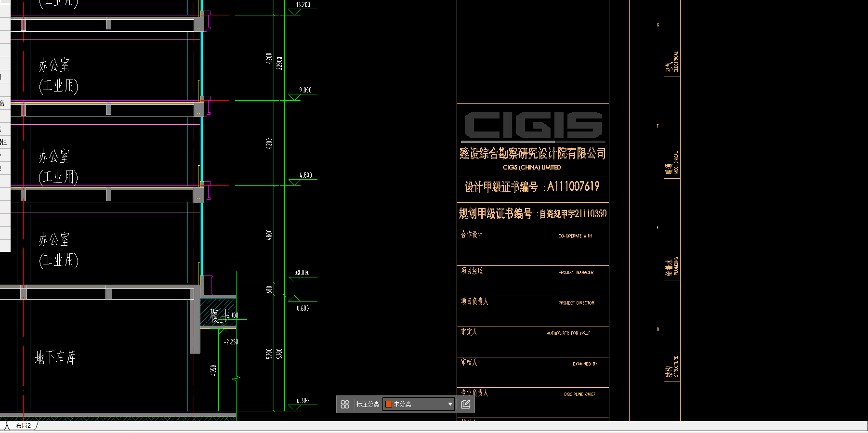Open the annotation grid panel icon
The width and height of the screenshot is (868, 433).
pyautogui.click(x=345, y=404)
